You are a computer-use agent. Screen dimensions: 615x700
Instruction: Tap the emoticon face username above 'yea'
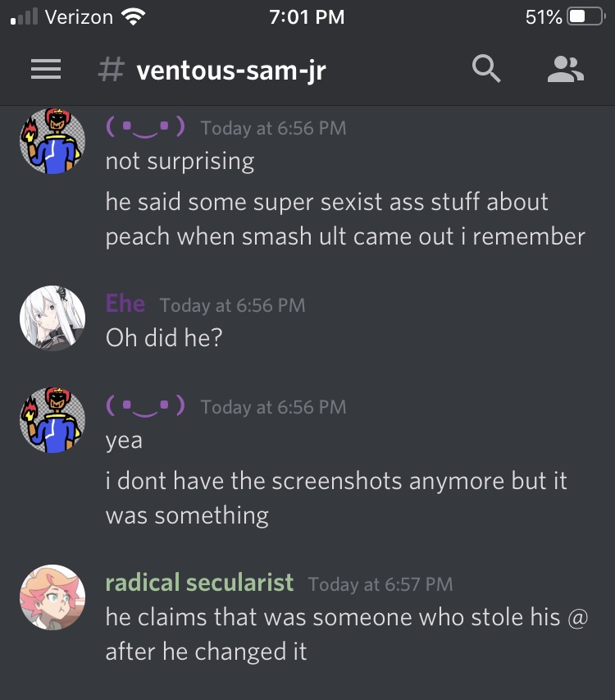(145, 406)
